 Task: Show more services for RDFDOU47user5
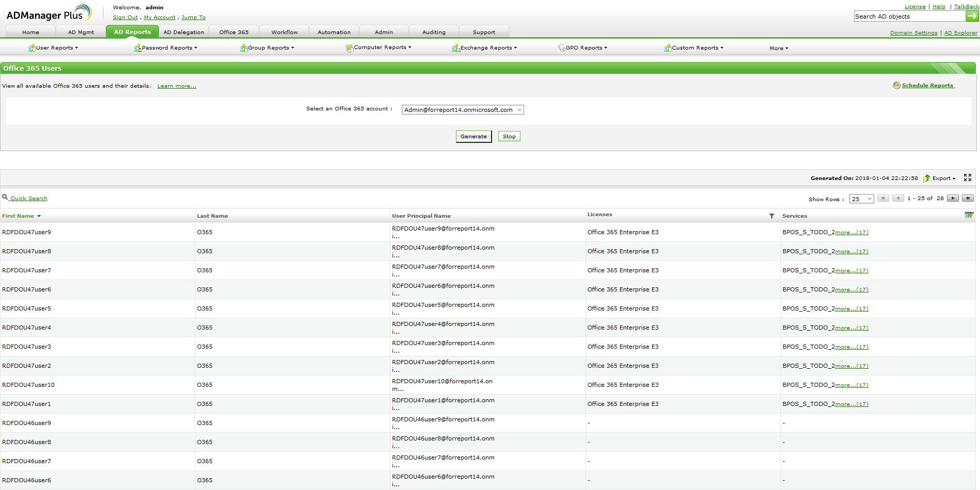[852, 309]
